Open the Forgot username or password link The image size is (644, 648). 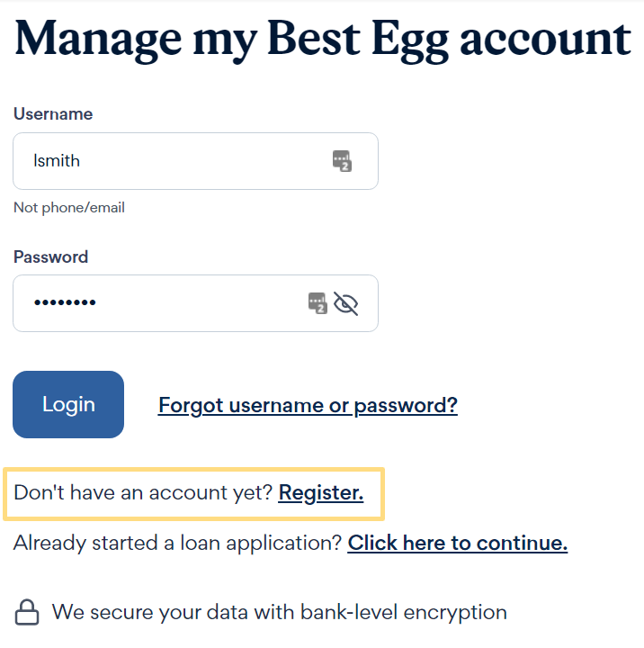[308, 405]
